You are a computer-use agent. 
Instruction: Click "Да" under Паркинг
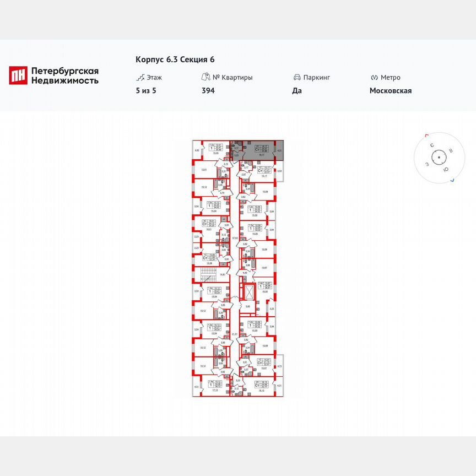[x=296, y=90]
